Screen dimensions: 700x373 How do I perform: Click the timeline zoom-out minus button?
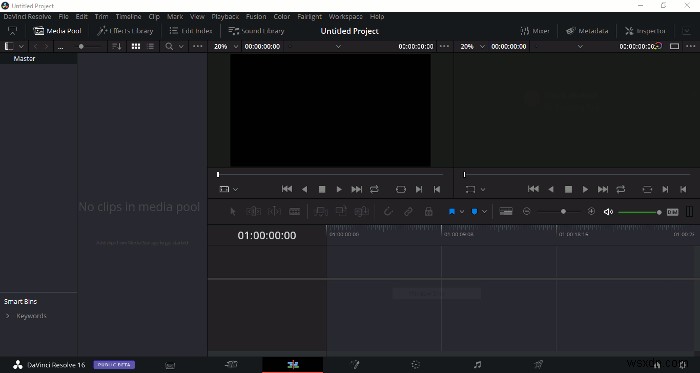(526, 211)
